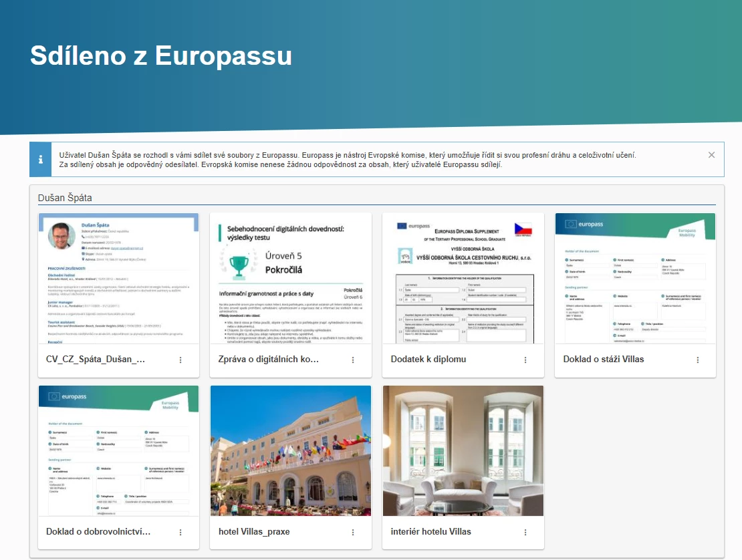Open the CV document thumbnail preview
Image resolution: width=742 pixels, height=560 pixels.
click(x=118, y=278)
